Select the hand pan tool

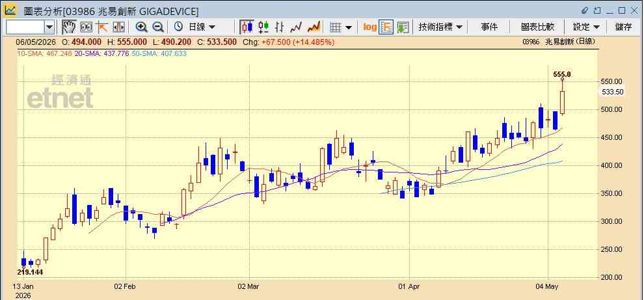69,27
